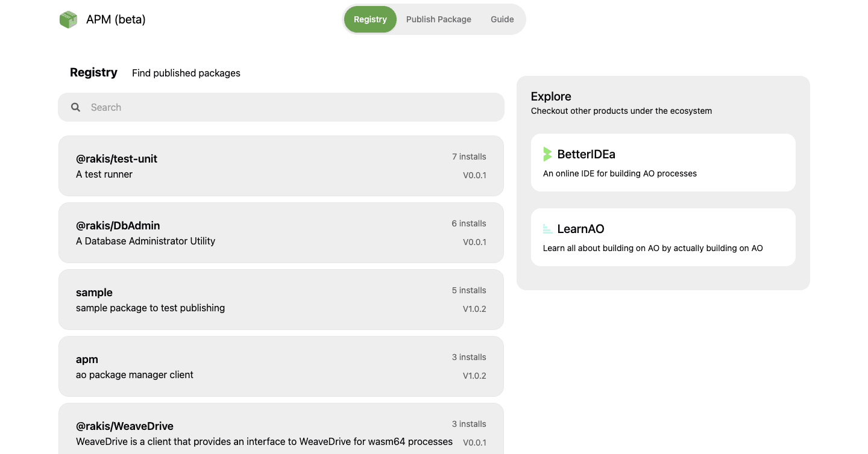The image size is (868, 454).
Task: Open the LearnAO product card
Action: [663, 237]
